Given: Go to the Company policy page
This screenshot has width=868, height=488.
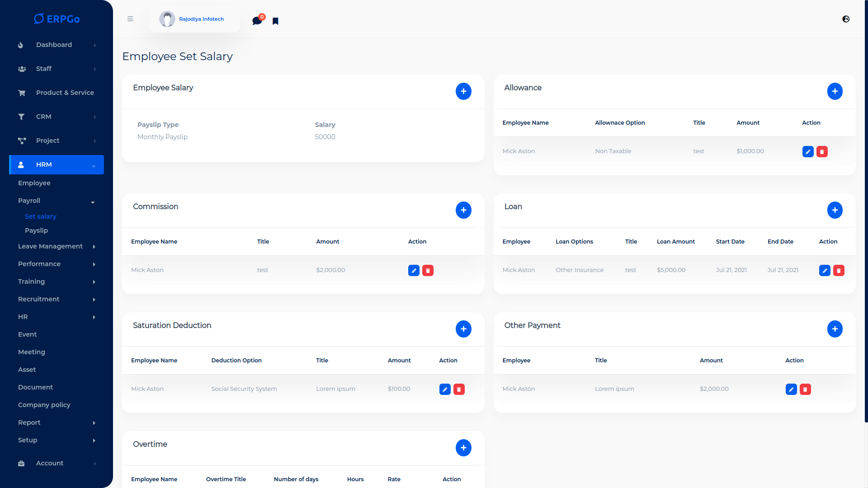Looking at the screenshot, I should (x=44, y=405).
